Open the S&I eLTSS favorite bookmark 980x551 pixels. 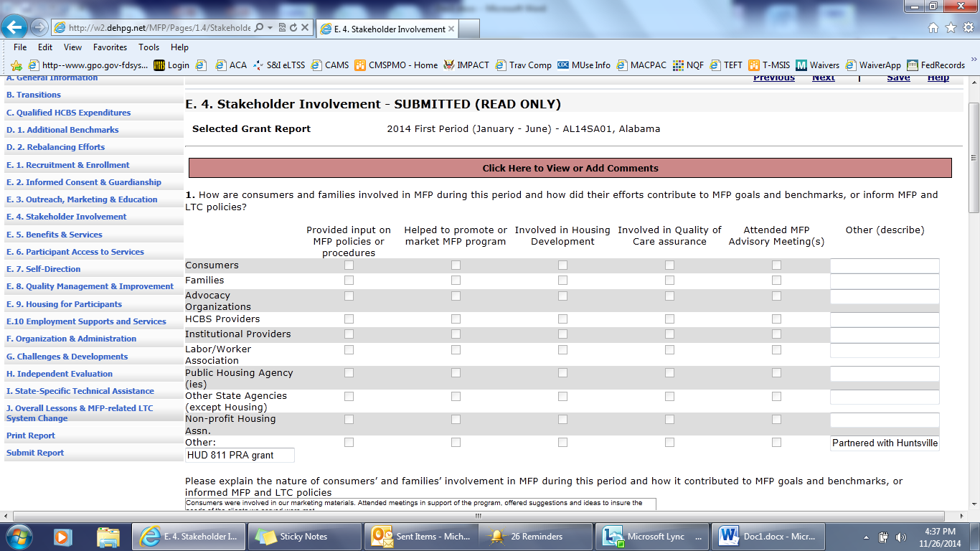point(278,65)
